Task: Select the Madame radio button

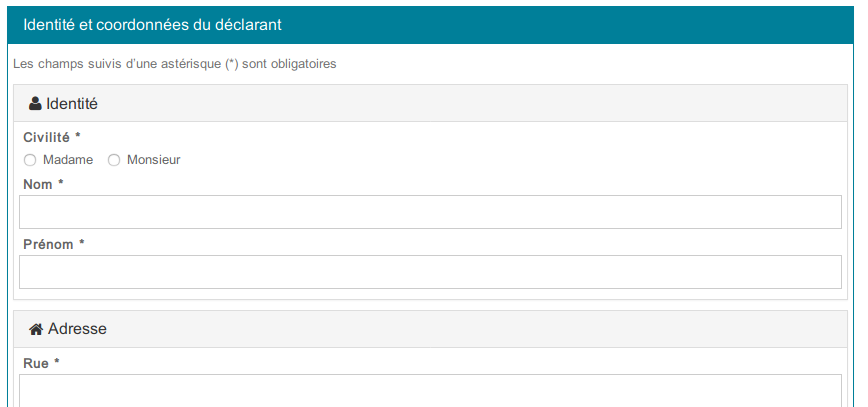Action: pyautogui.click(x=30, y=160)
